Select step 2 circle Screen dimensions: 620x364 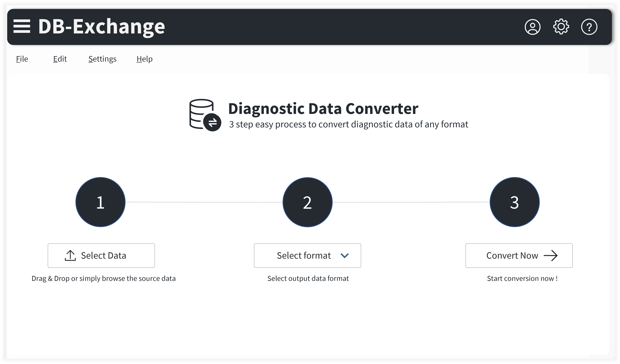308,202
